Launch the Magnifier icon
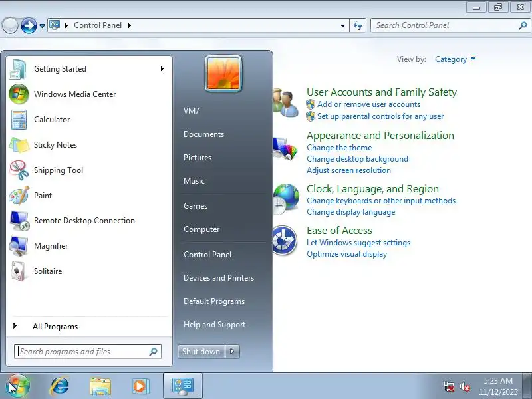Image resolution: width=532 pixels, height=399 pixels. click(19, 246)
